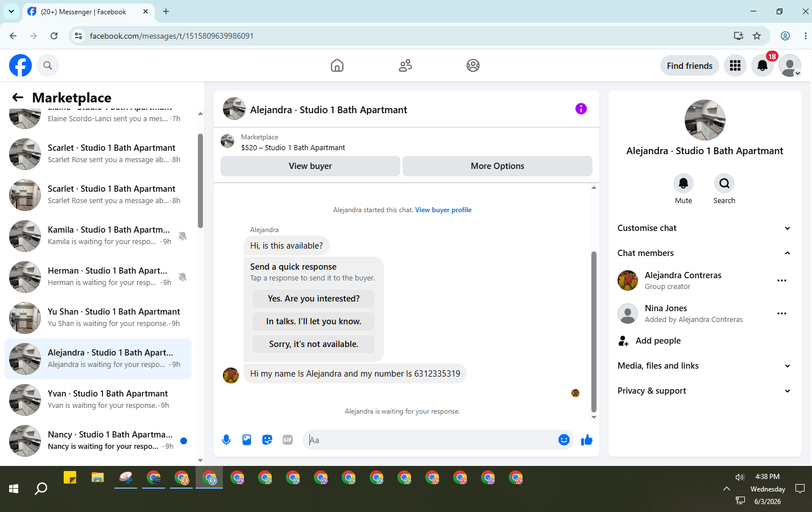Viewport: 812px width, 512px height.
Task: Send quick response 'In talks. I'll let you know.'
Action: pos(313,321)
